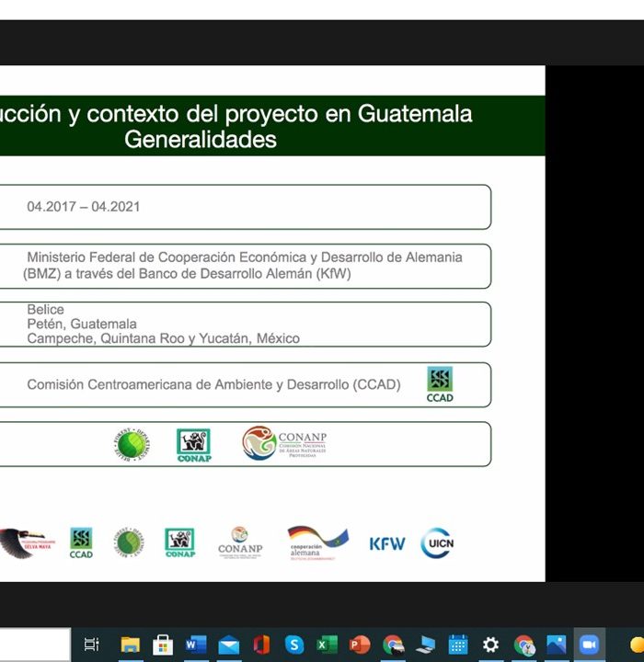
Task: Open the Calendar app in the taskbar
Action: pos(458,645)
